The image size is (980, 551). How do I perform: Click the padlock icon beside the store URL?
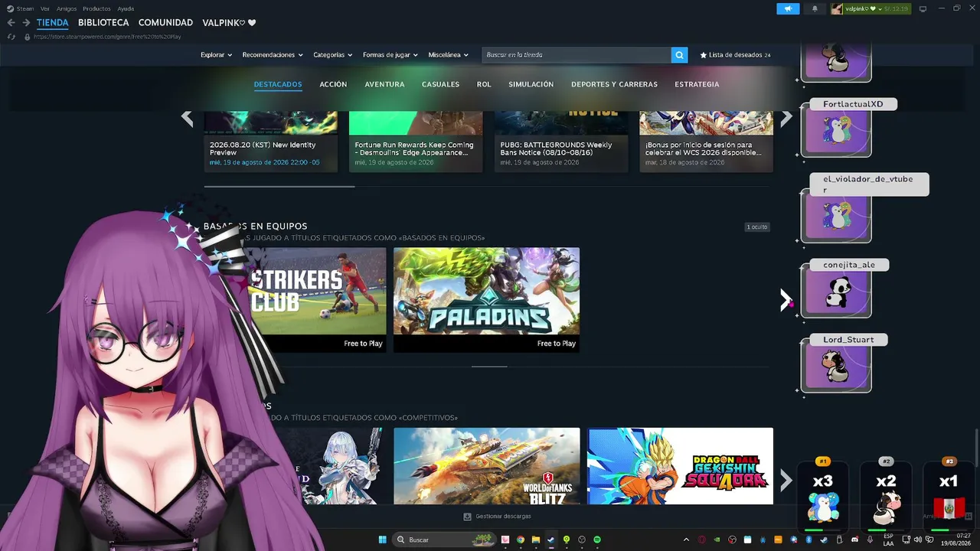[28, 37]
